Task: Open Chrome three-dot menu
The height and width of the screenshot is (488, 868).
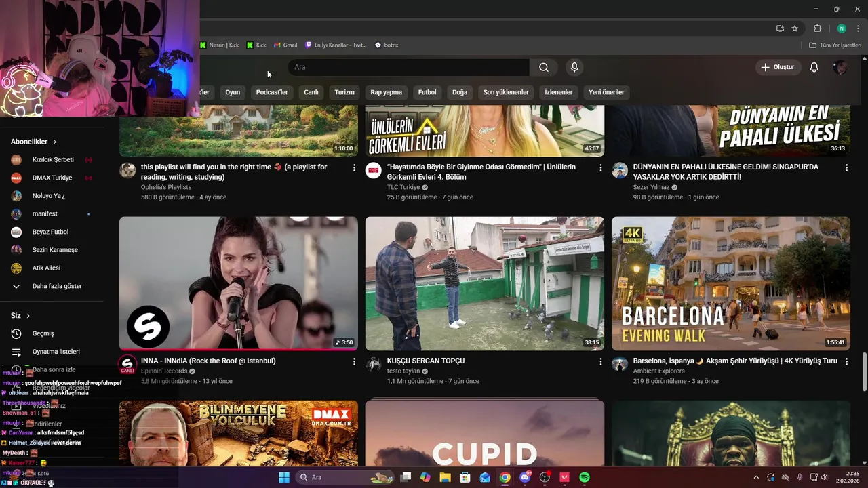Action: click(x=858, y=28)
